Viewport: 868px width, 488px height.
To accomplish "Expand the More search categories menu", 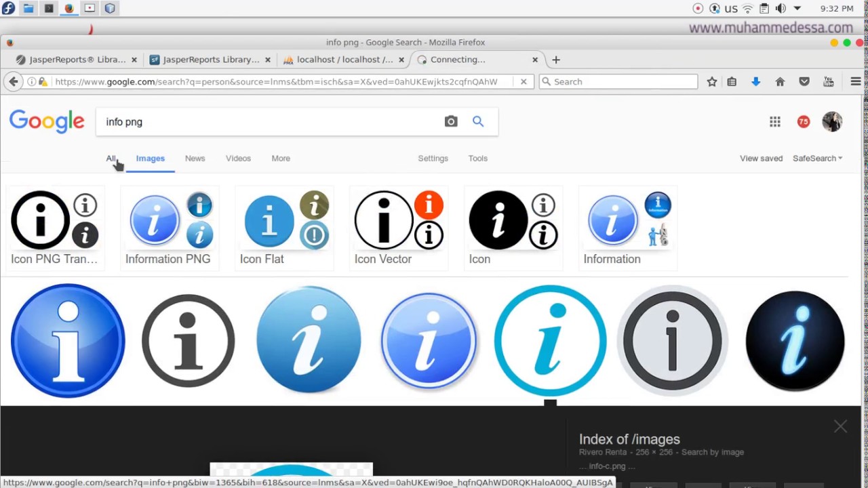I will (x=281, y=159).
